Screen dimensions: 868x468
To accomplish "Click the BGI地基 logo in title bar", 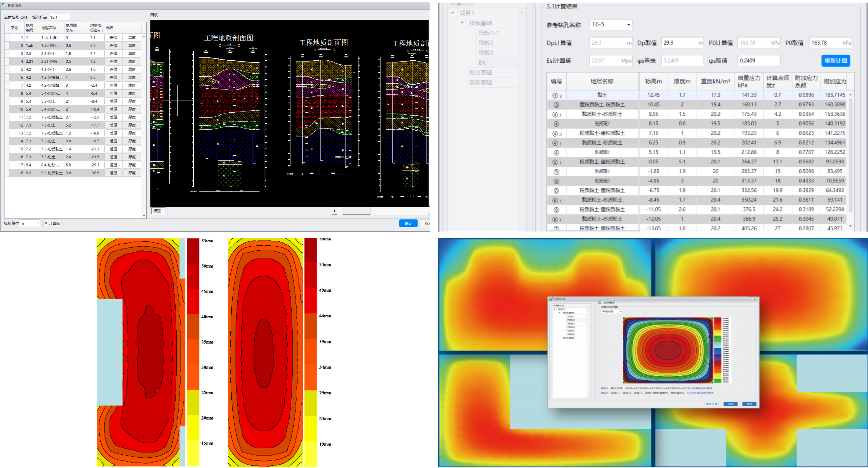I will 4,5.
